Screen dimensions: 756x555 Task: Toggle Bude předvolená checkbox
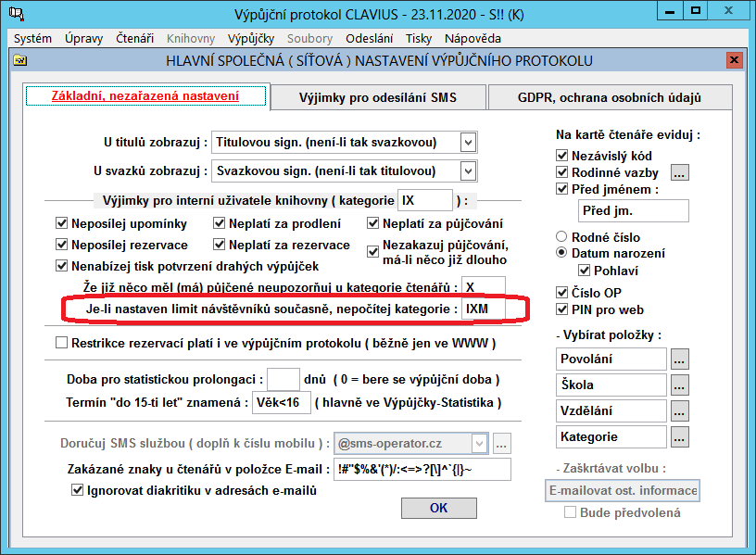tap(570, 512)
